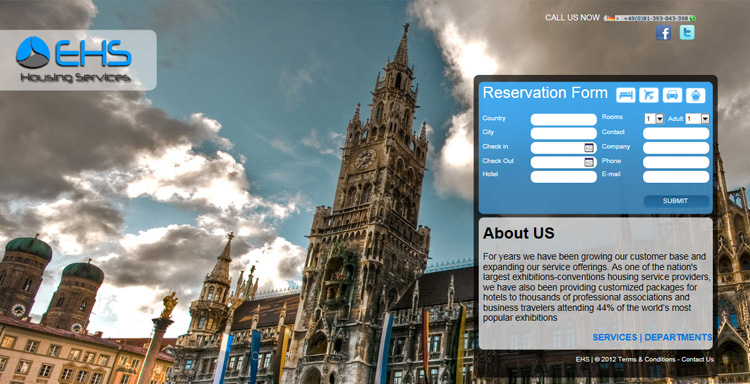This screenshot has width=750, height=384.
Task: Select the cruise ship reservation icon
Action: pyautogui.click(x=695, y=95)
